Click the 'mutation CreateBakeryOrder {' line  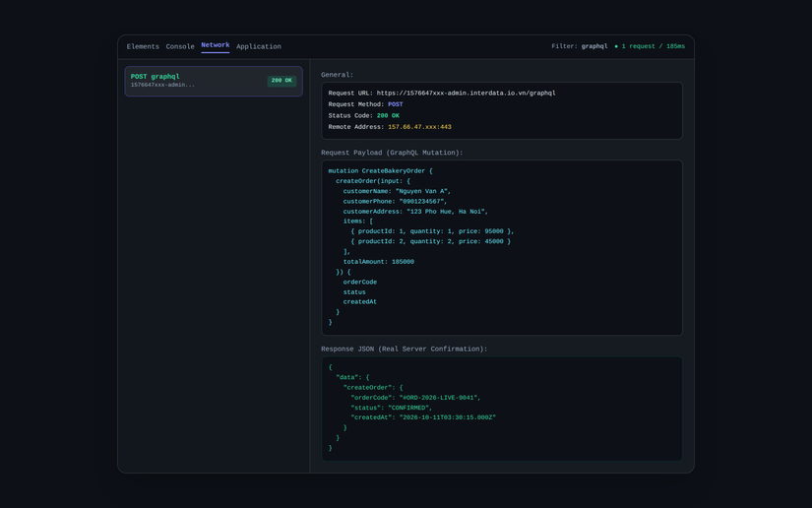click(380, 171)
